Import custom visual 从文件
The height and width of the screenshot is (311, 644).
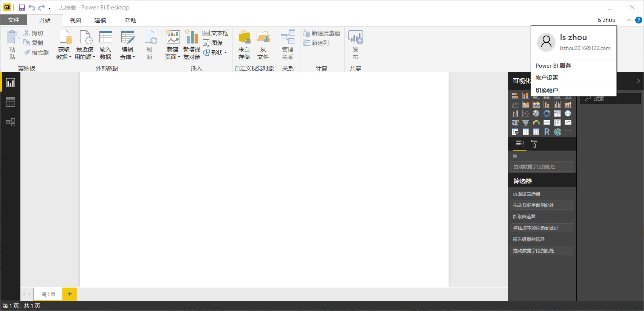pyautogui.click(x=263, y=45)
